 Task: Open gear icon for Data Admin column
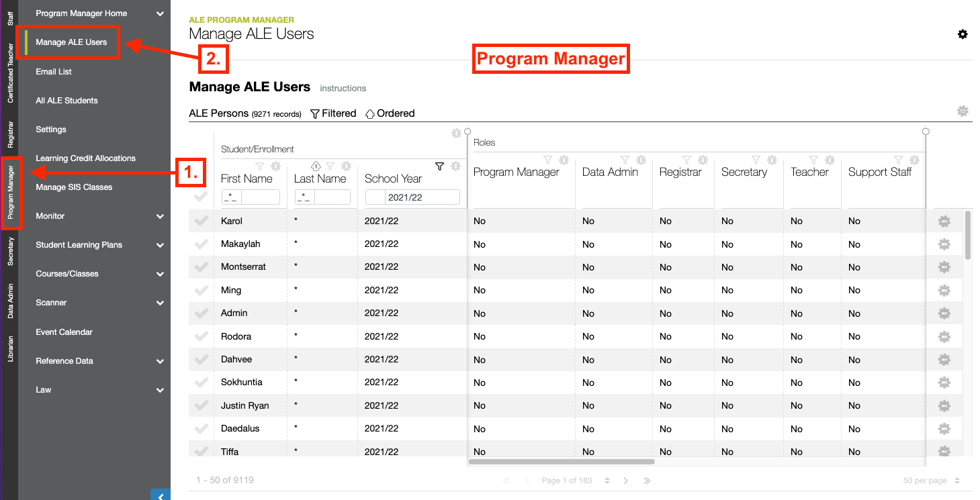641,160
